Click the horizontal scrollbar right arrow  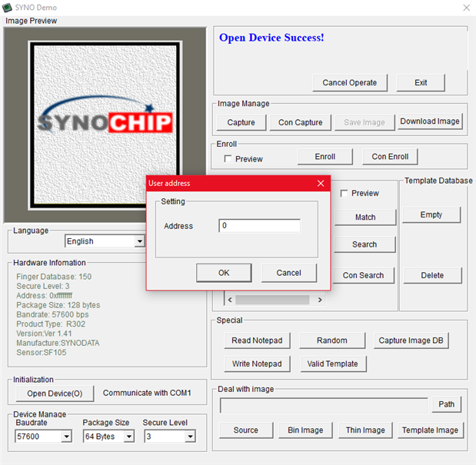click(x=320, y=300)
